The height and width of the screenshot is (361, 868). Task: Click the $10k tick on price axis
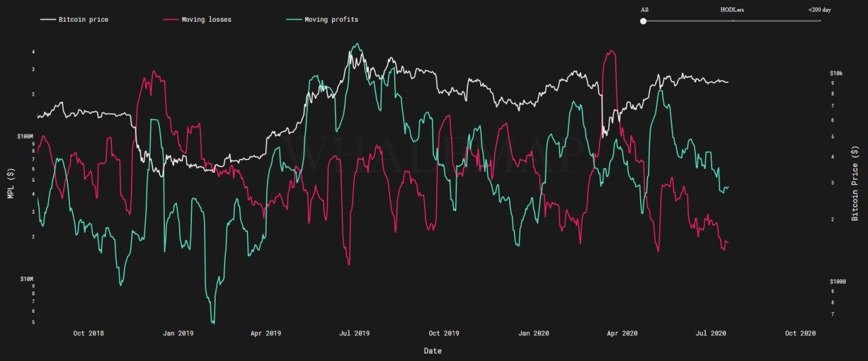click(835, 73)
